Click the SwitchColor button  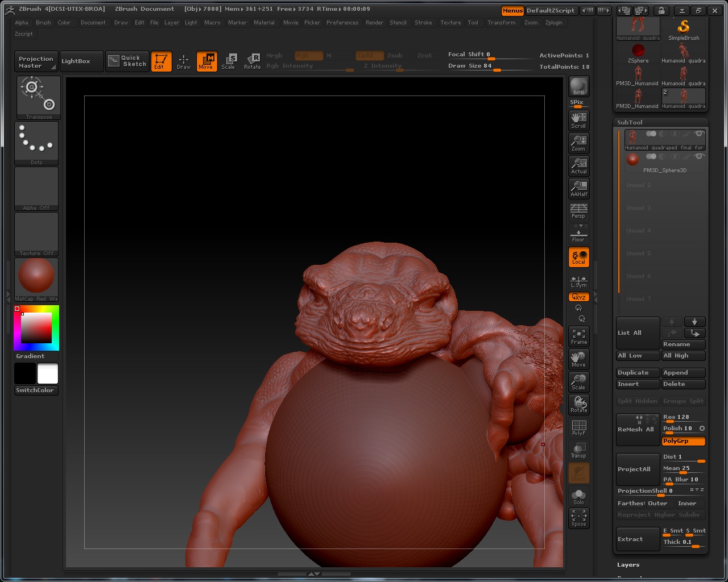[36, 390]
